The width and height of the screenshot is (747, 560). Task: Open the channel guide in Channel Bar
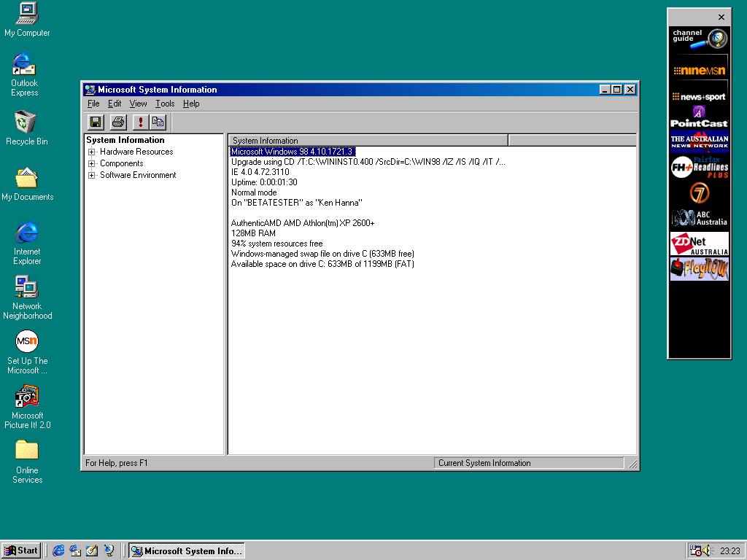pos(700,39)
